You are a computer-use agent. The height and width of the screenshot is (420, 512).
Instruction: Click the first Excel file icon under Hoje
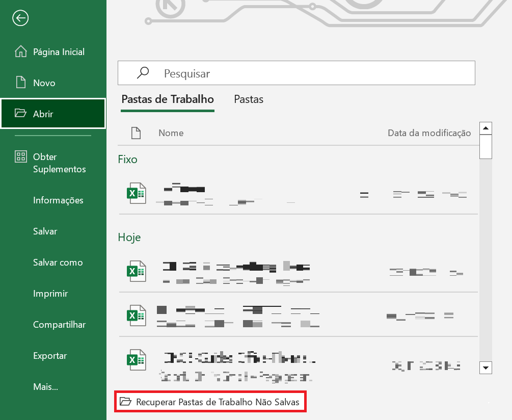tap(136, 271)
